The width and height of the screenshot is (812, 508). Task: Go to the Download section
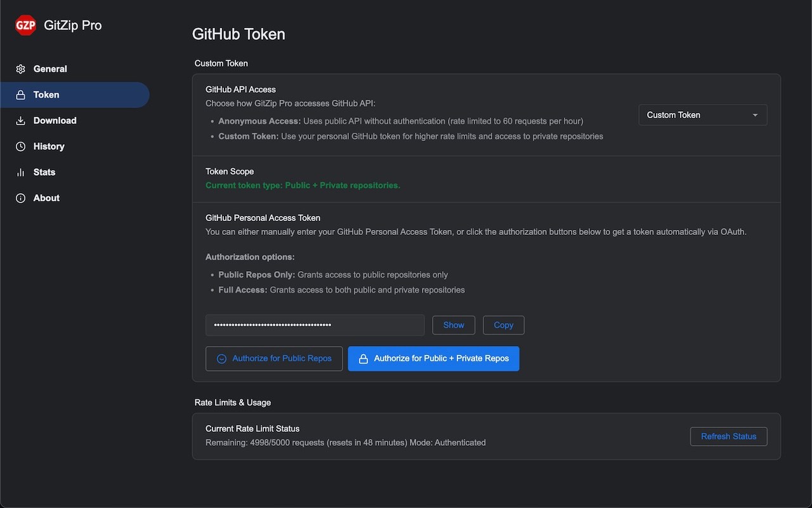coord(75,121)
